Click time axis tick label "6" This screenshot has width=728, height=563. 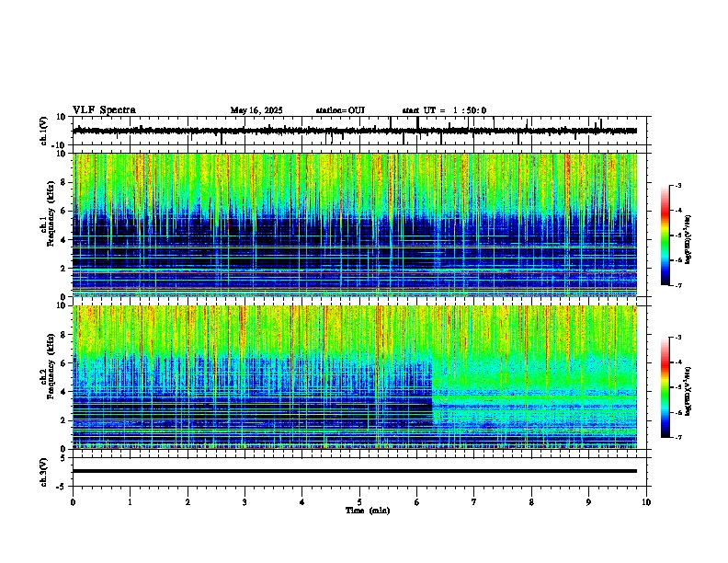point(417,502)
